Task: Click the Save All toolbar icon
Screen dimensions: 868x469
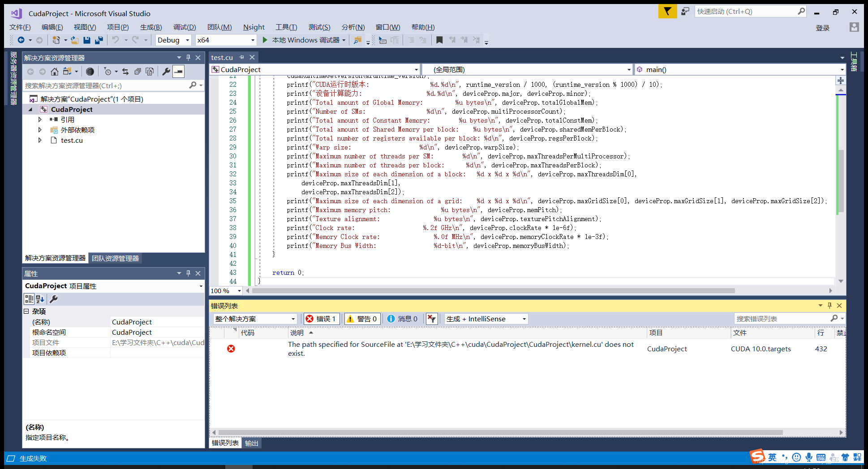Action: (99, 40)
